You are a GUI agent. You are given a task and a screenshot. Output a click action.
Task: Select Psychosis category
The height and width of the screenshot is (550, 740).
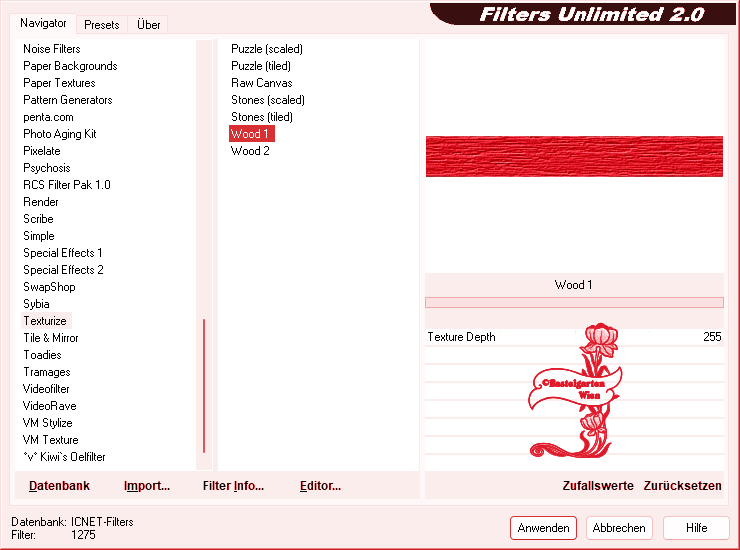(47, 168)
